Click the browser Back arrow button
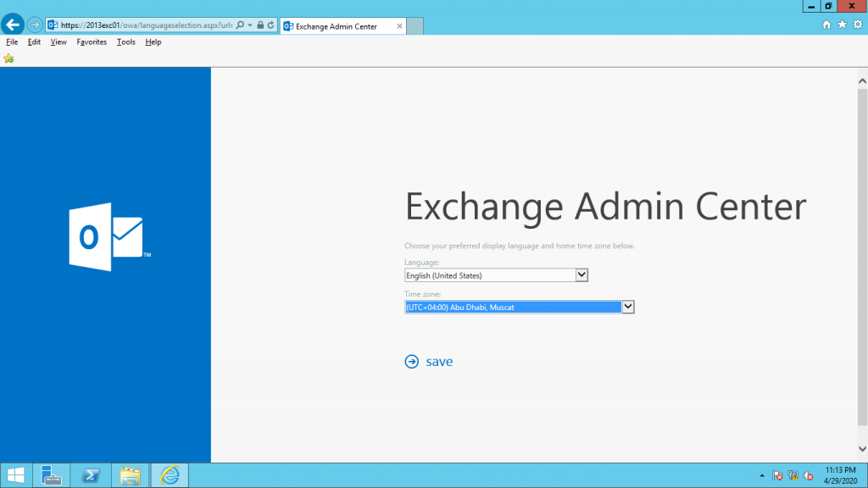This screenshot has height=488, width=868. pyautogui.click(x=12, y=25)
